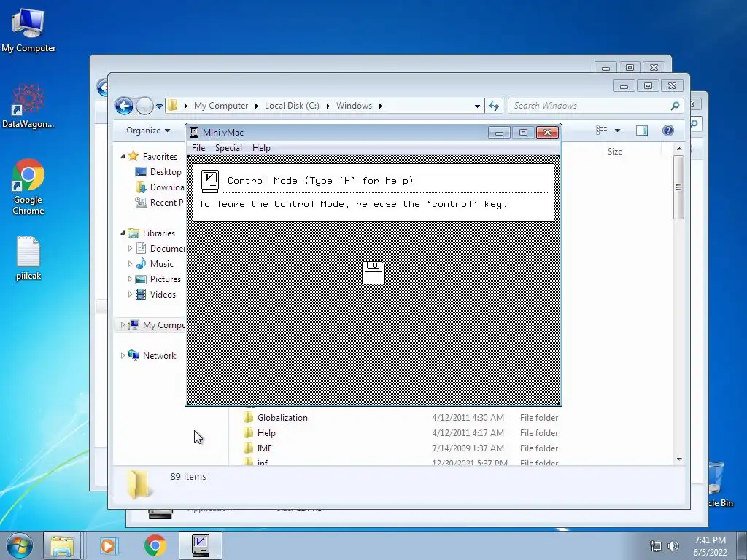Open My Computer desktop icon
The height and width of the screenshot is (560, 747).
(28, 29)
